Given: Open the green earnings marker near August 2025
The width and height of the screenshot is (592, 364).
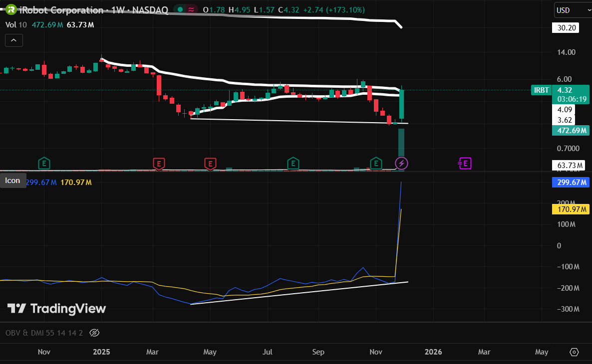Looking at the screenshot, I should point(293,164).
